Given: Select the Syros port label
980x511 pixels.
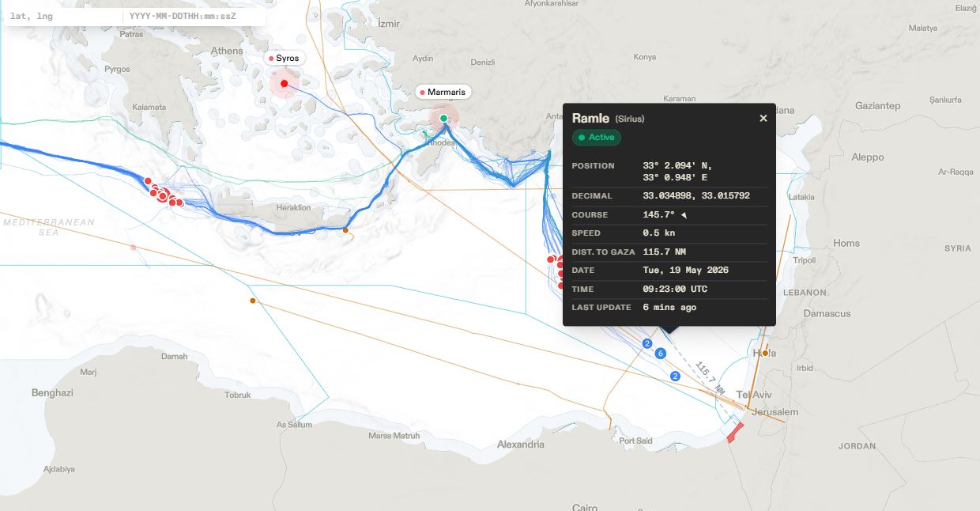Looking at the screenshot, I should [283, 59].
